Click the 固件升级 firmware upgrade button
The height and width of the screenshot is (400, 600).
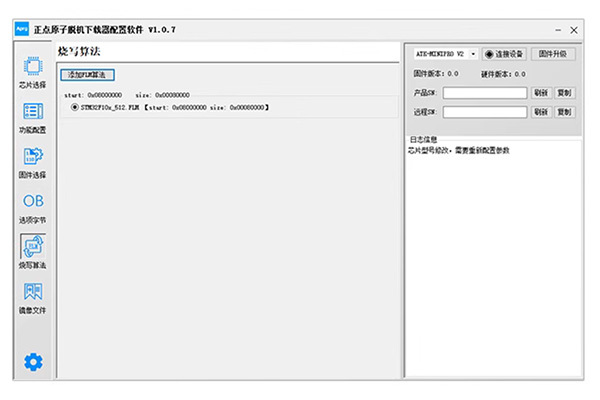pyautogui.click(x=553, y=54)
